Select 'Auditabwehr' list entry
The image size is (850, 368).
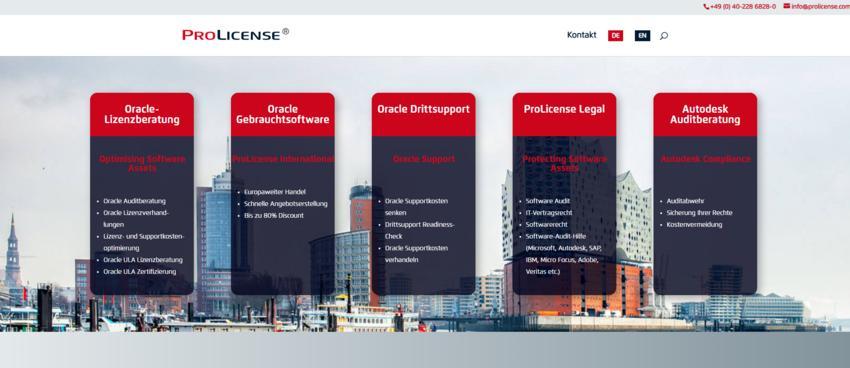pyautogui.click(x=685, y=201)
